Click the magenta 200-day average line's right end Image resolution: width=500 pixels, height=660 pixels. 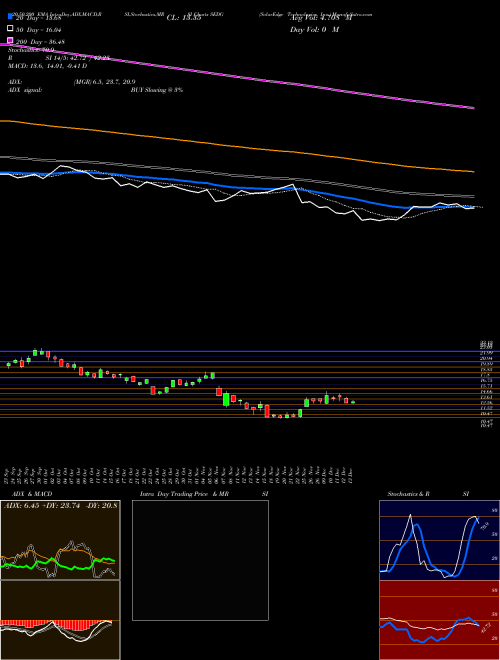[473, 108]
